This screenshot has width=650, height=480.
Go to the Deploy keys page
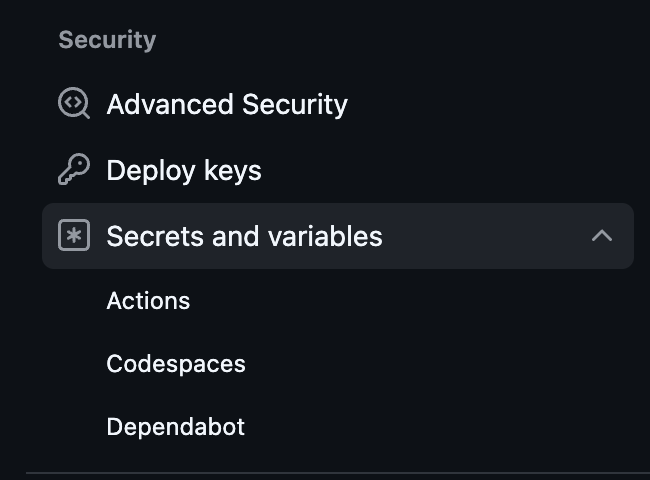184,170
